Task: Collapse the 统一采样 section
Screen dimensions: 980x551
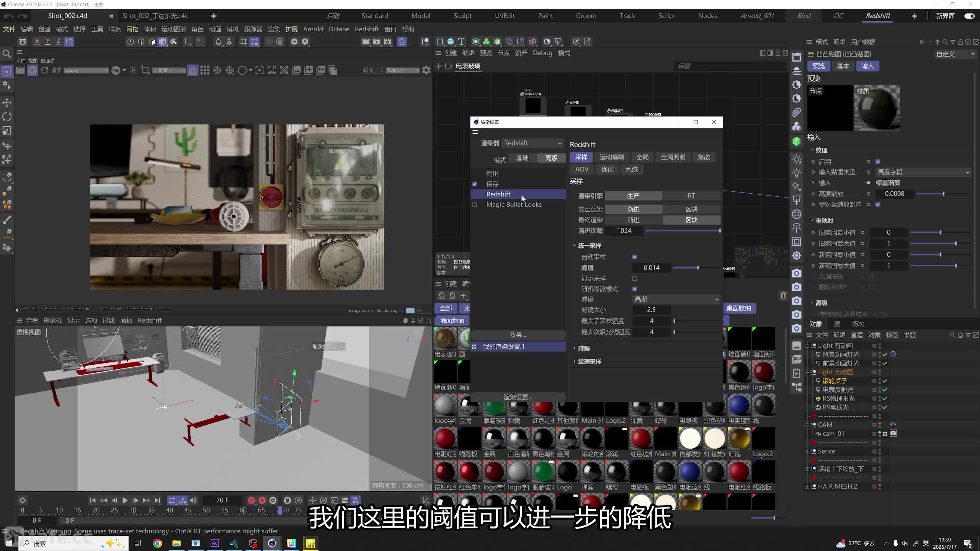Action: 575,246
